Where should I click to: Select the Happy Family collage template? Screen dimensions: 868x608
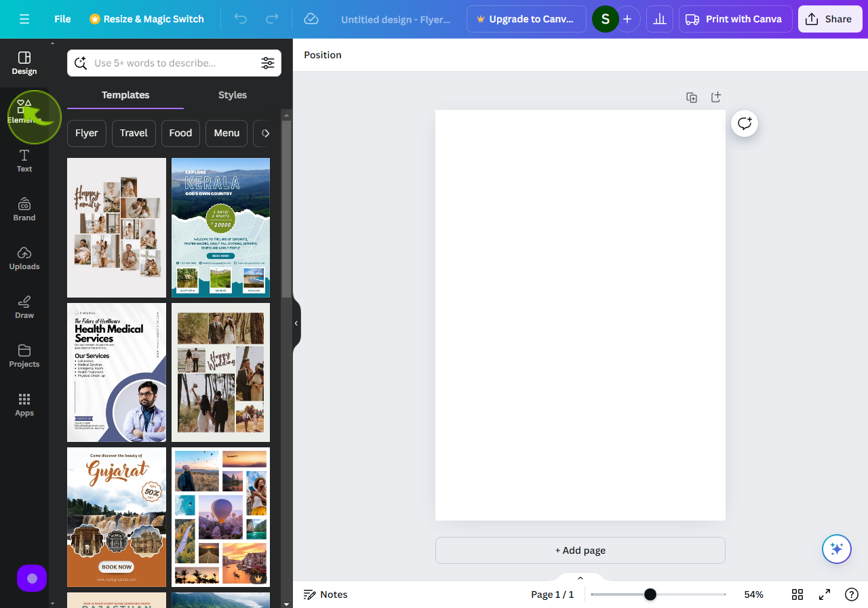pyautogui.click(x=117, y=228)
